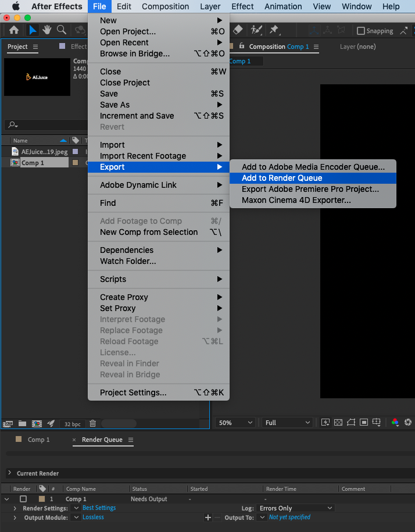Open the Log Errors Only dropdown
Viewport: 415px width, 532px height.
coord(296,508)
